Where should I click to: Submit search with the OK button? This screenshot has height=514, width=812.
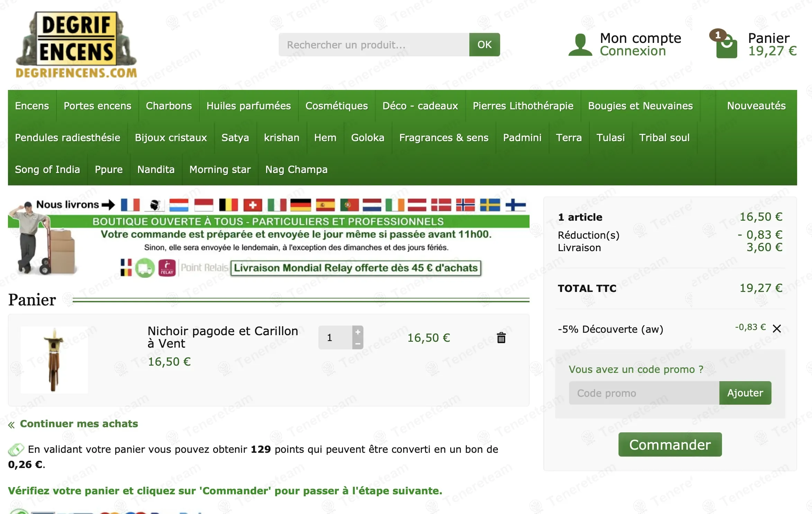pos(485,45)
